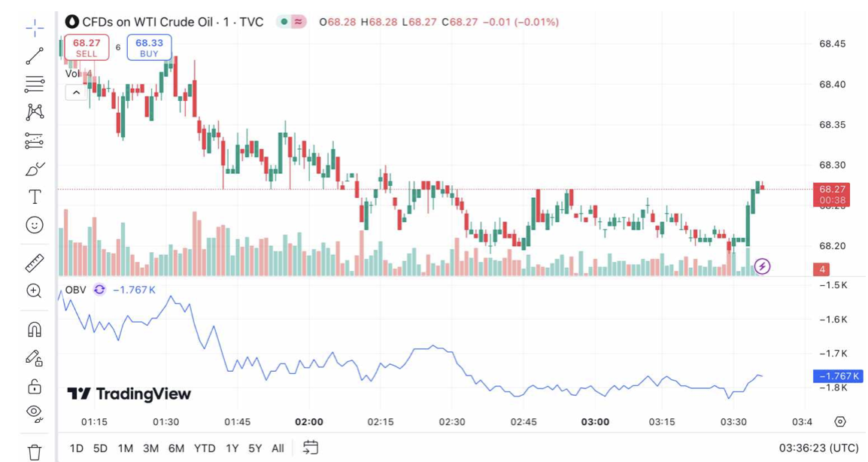Image resolution: width=868 pixels, height=462 pixels.
Task: Select the ruler measure tool
Action: (35, 263)
